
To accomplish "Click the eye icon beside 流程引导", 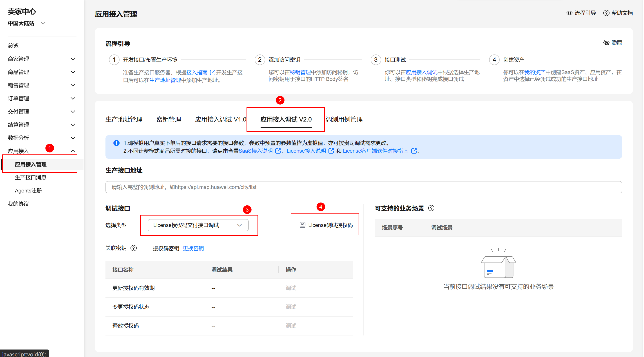I will point(569,13).
